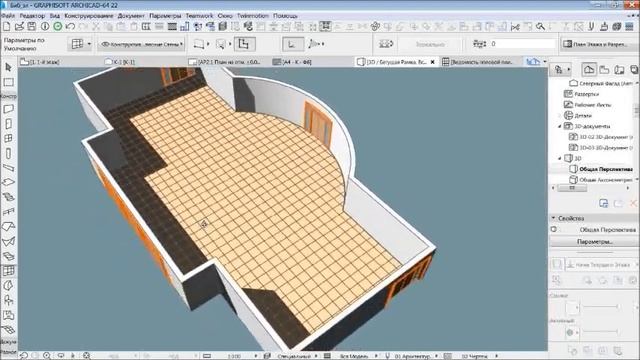Show the View Map in Navigator
640x360 pixels.
click(x=604, y=70)
